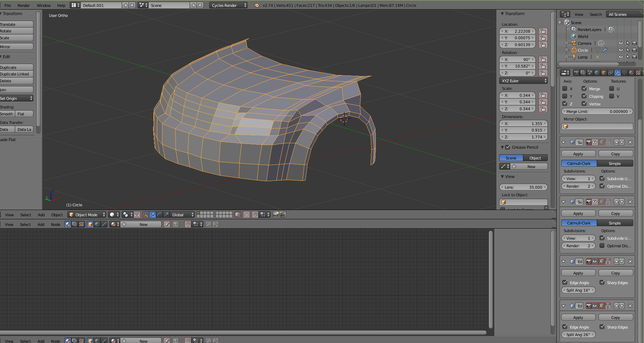Click the Duplicate Linked button
The image size is (644, 343).
click(x=16, y=74)
